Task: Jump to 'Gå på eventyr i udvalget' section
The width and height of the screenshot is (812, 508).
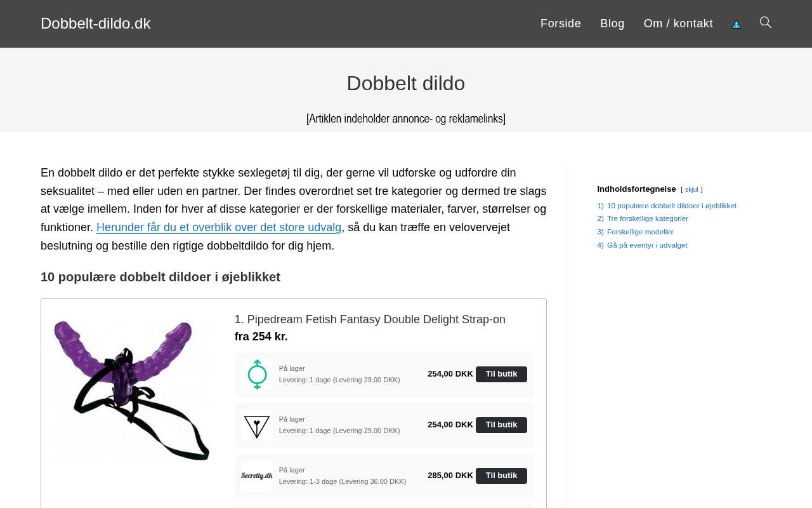Action: 647,245
